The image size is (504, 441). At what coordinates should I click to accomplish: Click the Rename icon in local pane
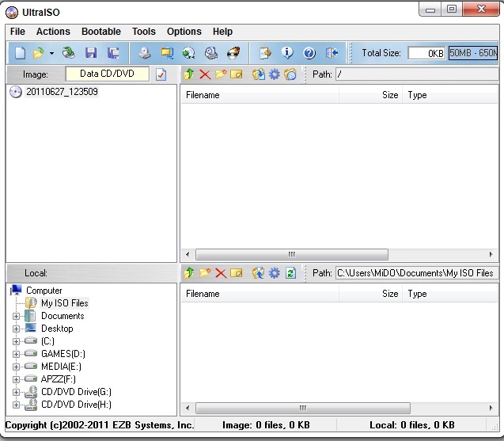click(x=237, y=273)
